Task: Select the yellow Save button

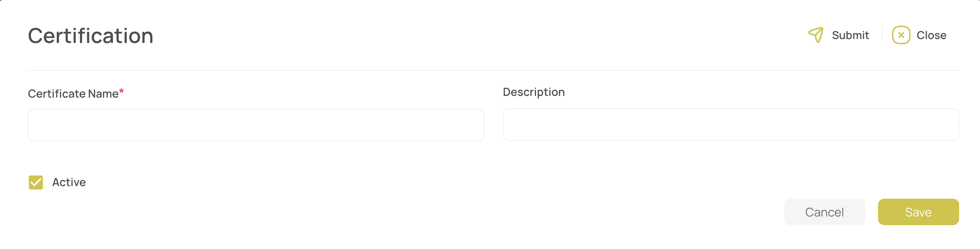Action: click(918, 212)
